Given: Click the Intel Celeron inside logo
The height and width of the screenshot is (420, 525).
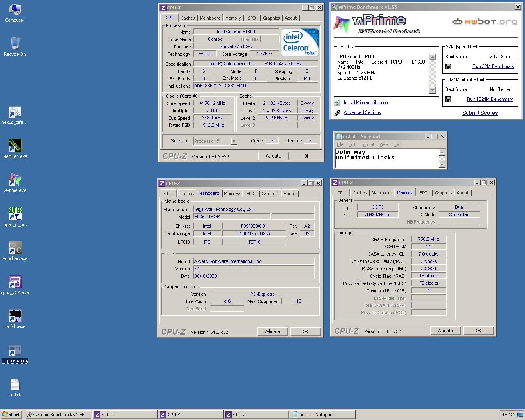Looking at the screenshot, I should [300, 43].
